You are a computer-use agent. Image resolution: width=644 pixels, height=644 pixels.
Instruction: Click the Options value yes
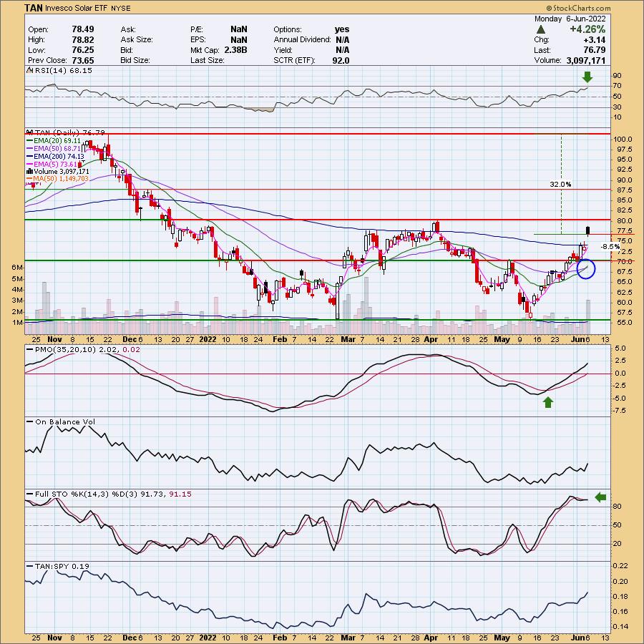342,29
